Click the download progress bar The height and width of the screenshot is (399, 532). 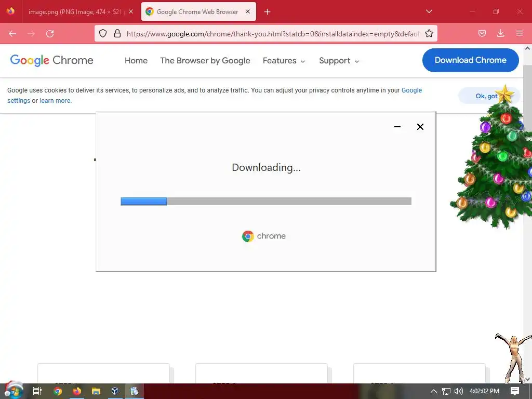(266, 201)
